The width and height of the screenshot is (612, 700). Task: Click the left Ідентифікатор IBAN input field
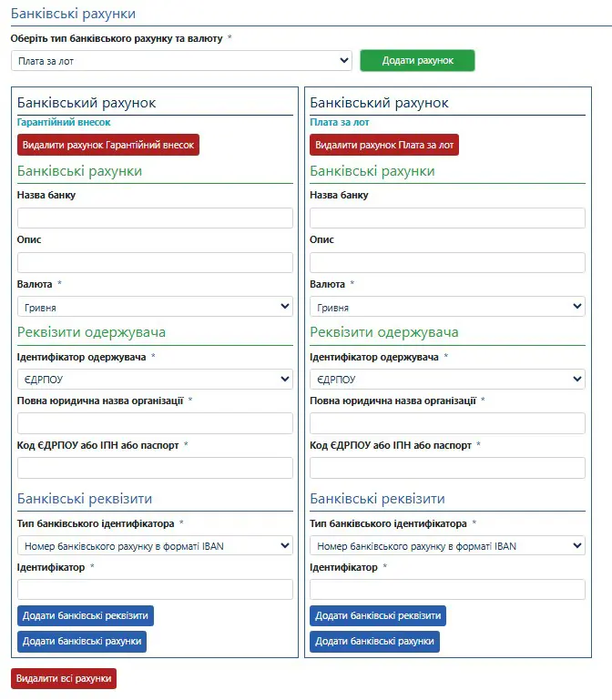click(x=155, y=590)
